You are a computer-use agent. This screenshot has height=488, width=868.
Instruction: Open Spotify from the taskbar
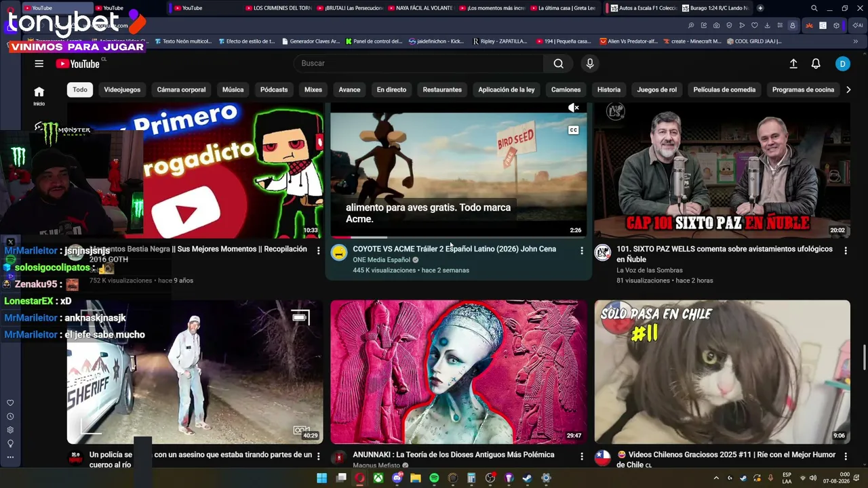[434, 478]
